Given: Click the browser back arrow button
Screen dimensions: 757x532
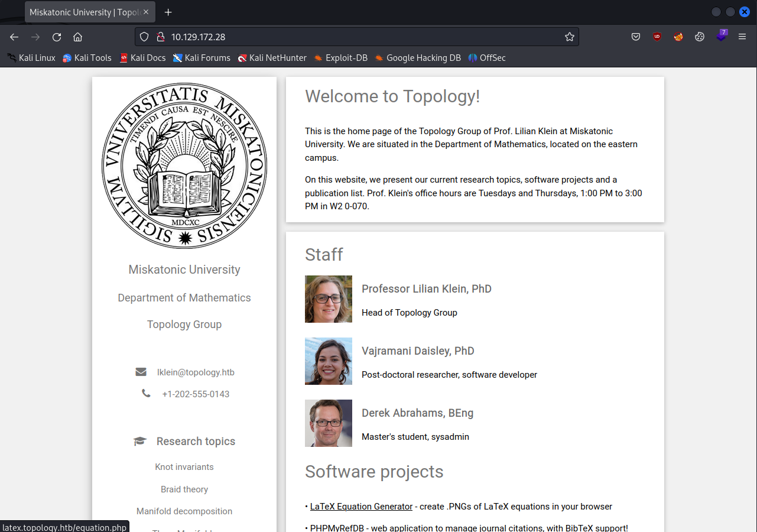Looking at the screenshot, I should [x=14, y=37].
